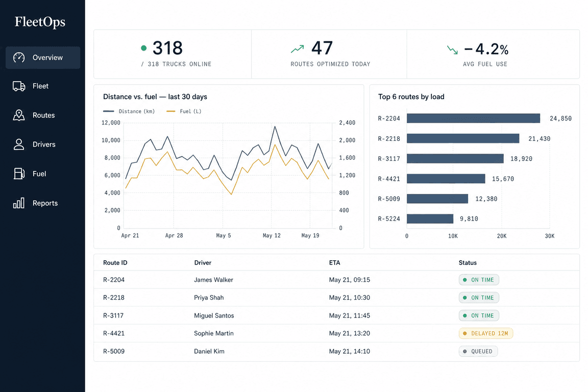
Task: Go to the Fleet section
Action: click(40, 86)
